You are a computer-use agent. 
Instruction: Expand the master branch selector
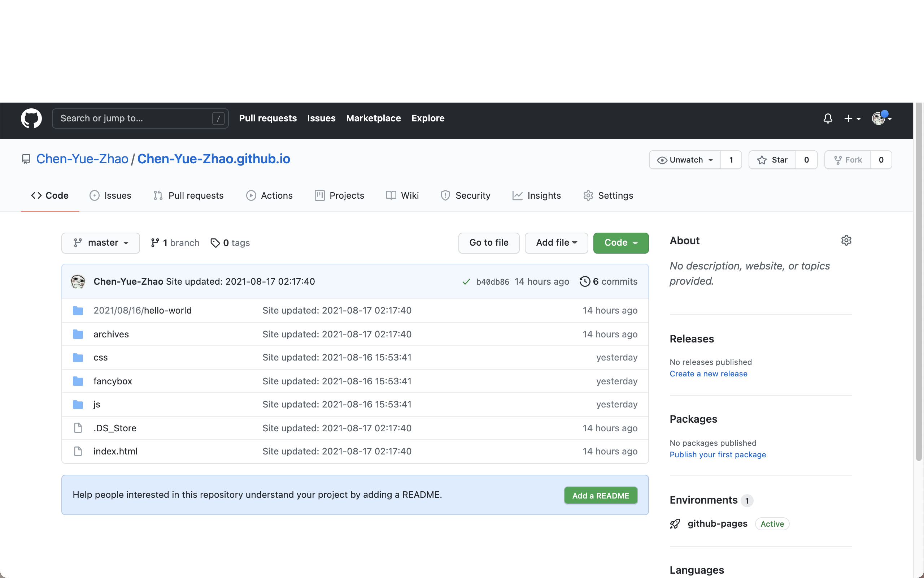coord(100,243)
